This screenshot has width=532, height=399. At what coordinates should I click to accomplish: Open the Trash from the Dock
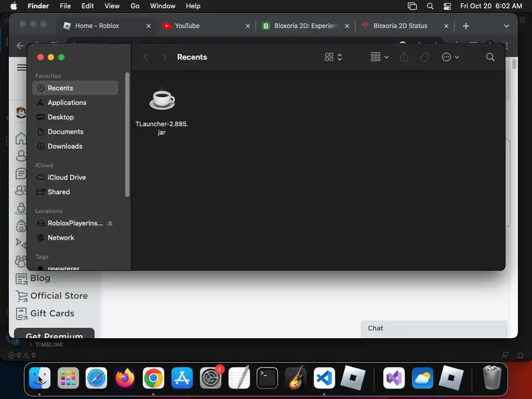tap(491, 378)
